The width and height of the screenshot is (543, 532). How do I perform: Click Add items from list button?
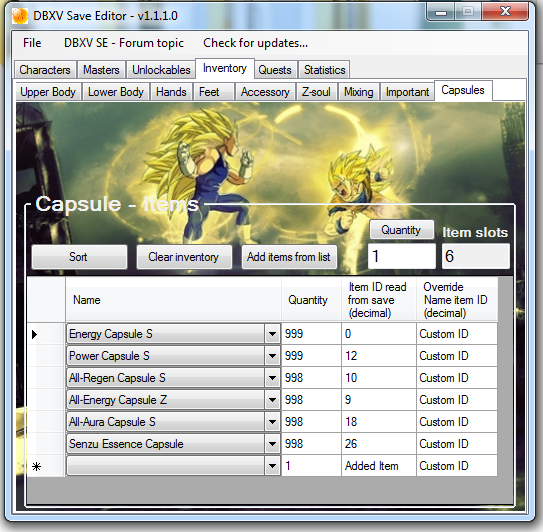(289, 257)
